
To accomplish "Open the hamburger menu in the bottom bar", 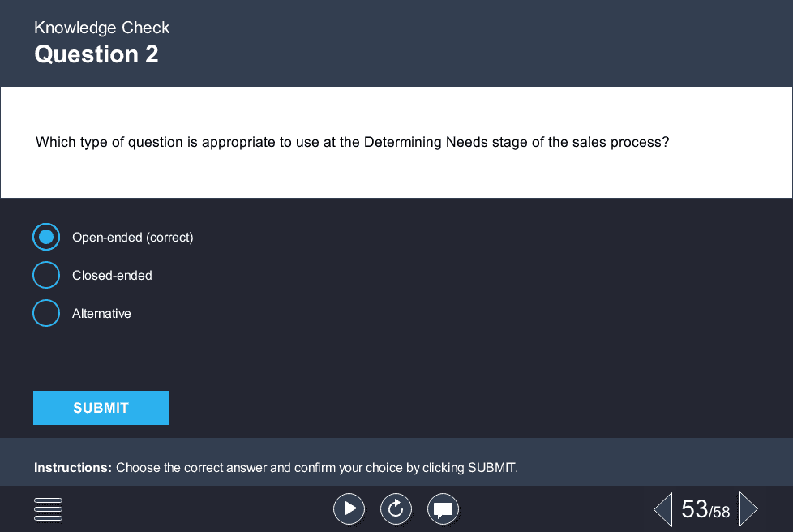I will pyautogui.click(x=49, y=509).
